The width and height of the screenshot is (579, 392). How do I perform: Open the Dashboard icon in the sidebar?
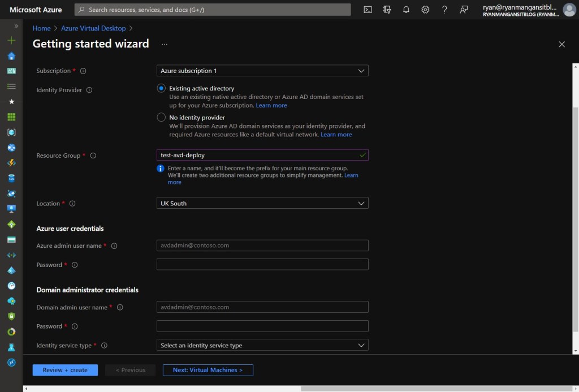tap(11, 71)
